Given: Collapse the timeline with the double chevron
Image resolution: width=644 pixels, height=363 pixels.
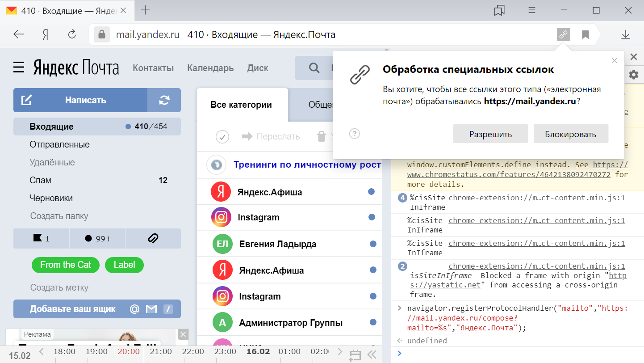Looking at the screenshot, I should point(372,355).
